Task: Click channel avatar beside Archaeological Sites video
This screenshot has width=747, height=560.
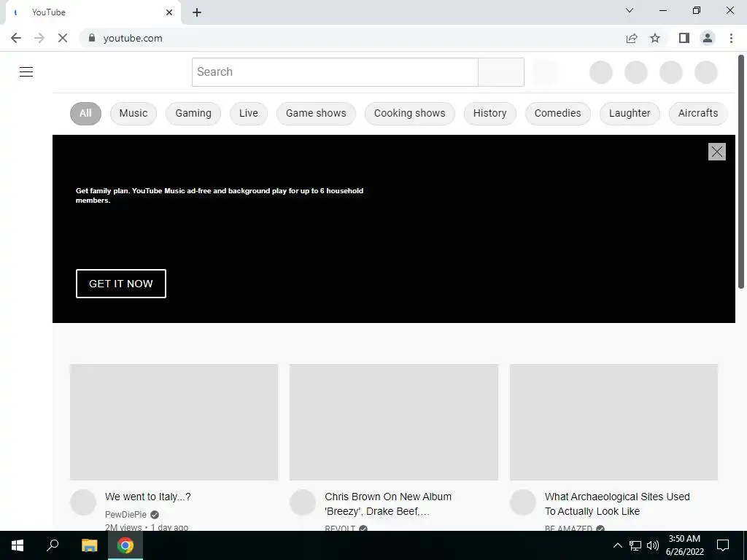Action: [523, 502]
